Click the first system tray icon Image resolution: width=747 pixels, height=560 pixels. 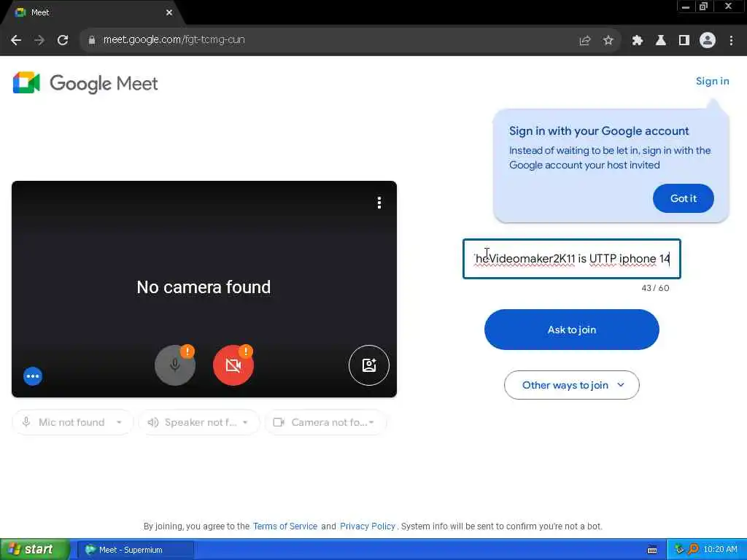click(679, 550)
